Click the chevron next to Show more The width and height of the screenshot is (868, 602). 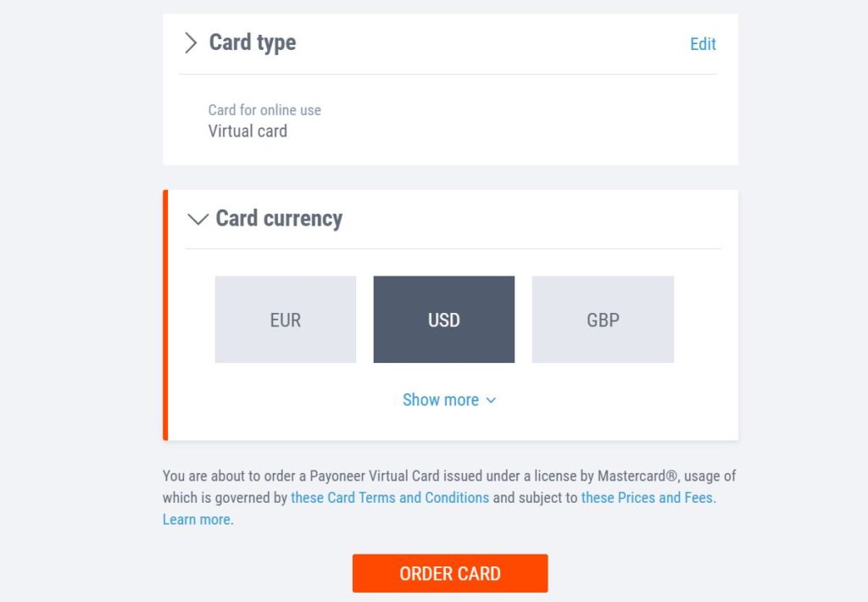click(x=490, y=400)
